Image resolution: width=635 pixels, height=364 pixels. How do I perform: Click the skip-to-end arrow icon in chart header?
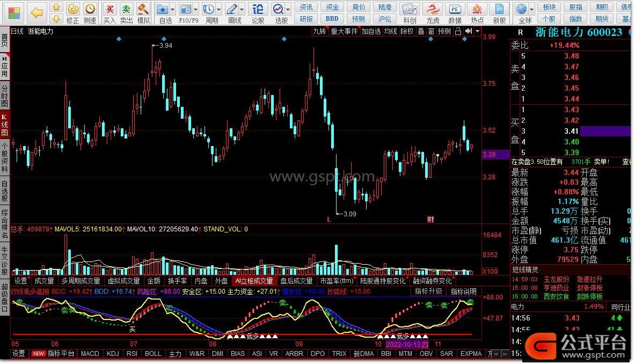click(469, 31)
